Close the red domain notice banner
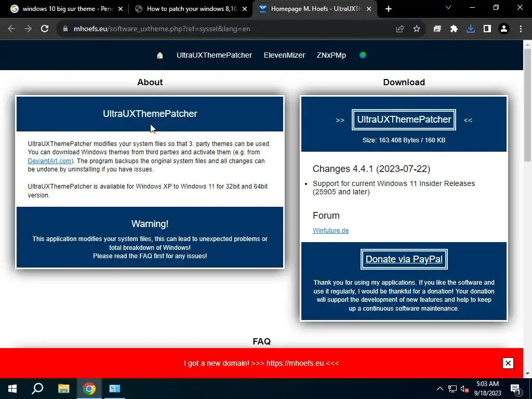 pos(508,363)
